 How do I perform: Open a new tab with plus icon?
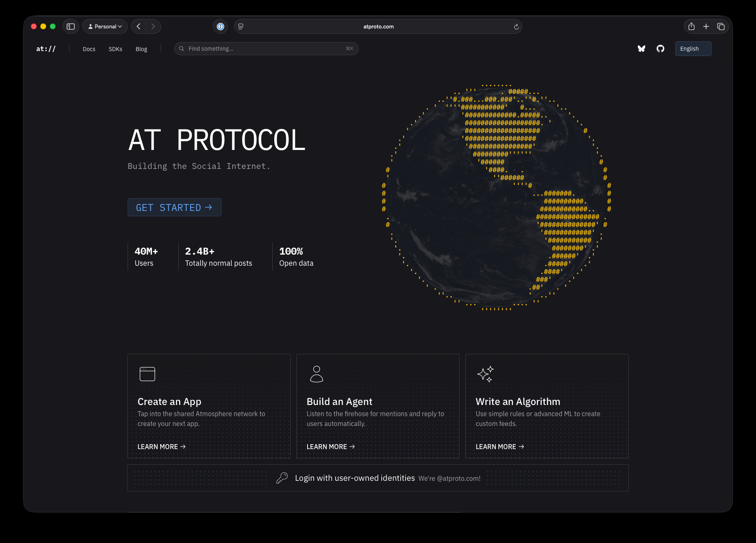706,26
